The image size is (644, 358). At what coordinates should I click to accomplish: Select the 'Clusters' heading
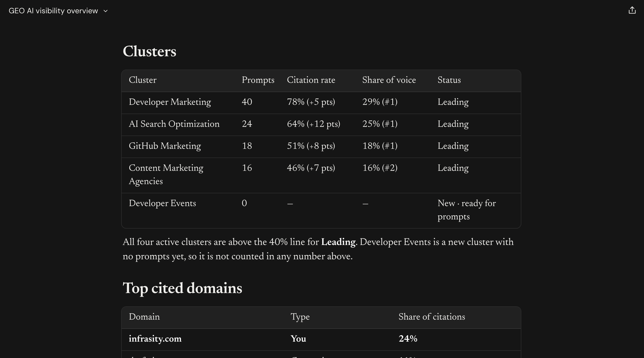tap(149, 51)
